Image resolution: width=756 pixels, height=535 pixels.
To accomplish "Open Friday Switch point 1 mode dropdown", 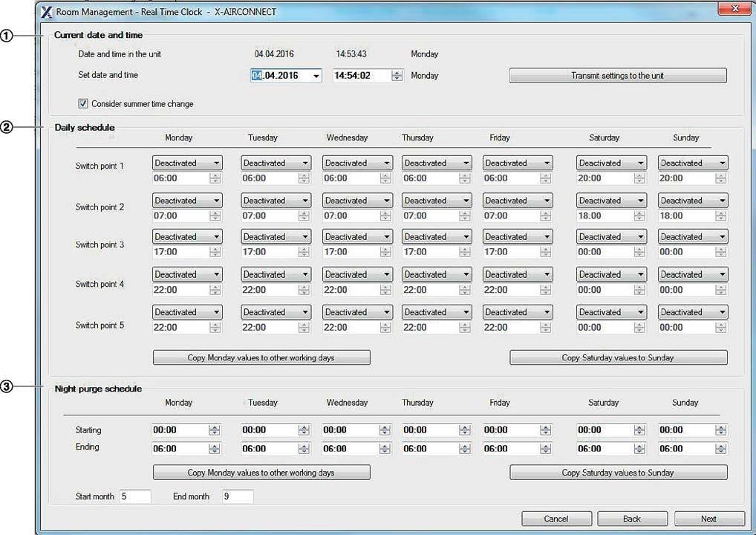I will [x=518, y=163].
